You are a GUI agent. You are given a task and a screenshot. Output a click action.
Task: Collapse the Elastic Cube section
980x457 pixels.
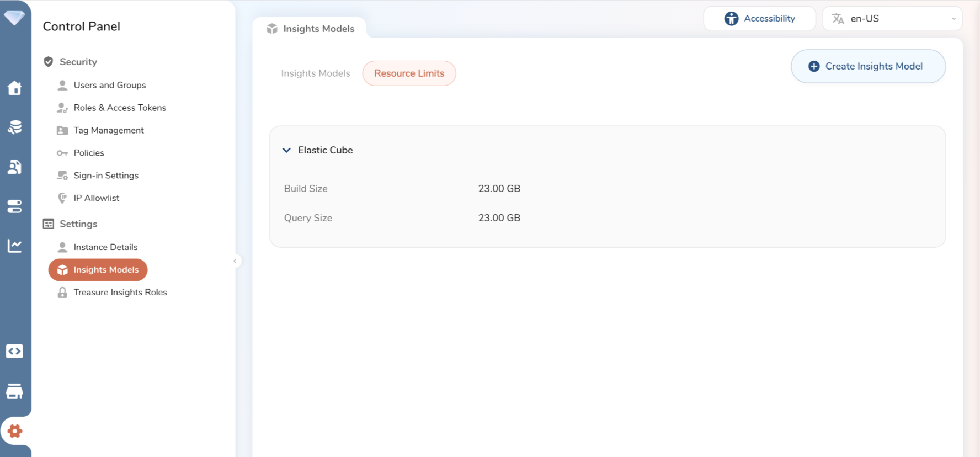(x=286, y=150)
